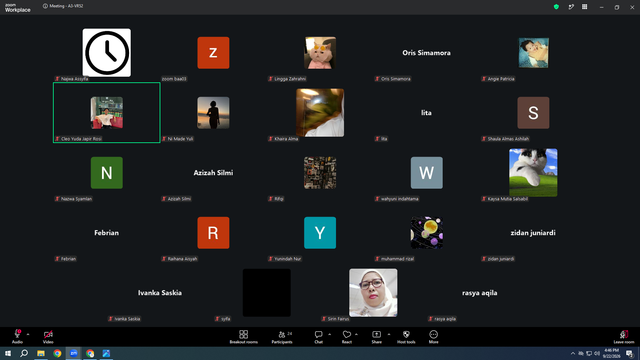Click Leave room
The image size is (640, 360).
tap(624, 337)
